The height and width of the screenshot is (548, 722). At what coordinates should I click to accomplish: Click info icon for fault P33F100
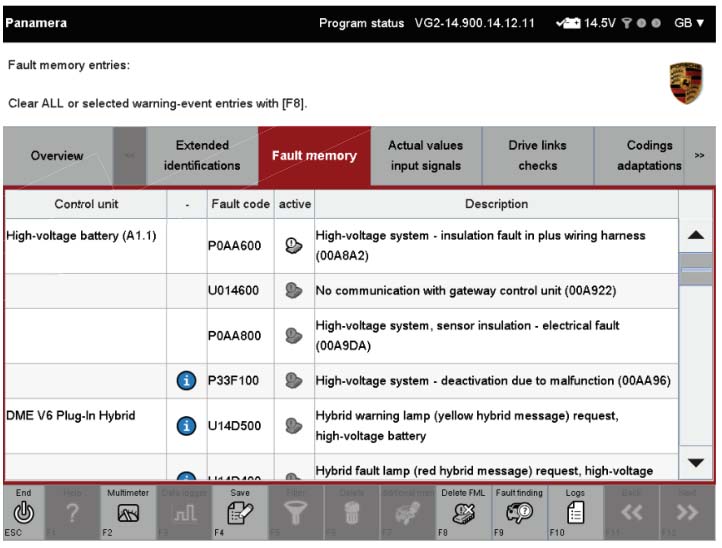[186, 381]
